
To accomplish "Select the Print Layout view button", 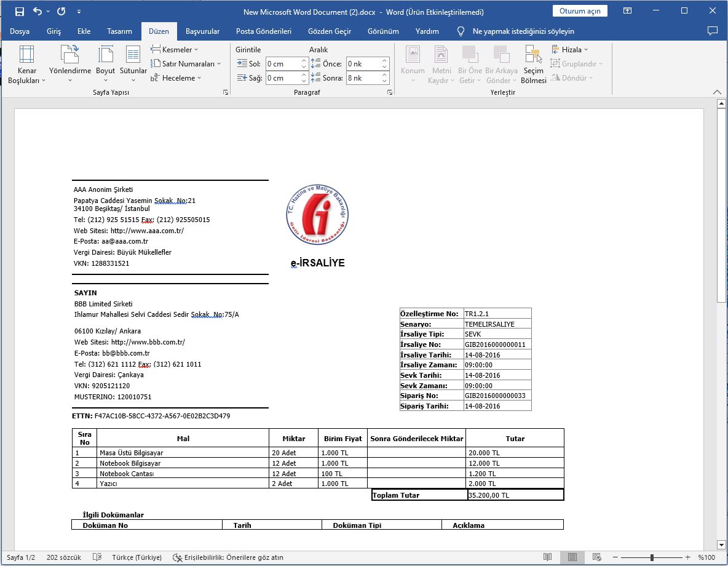I will pyautogui.click(x=572, y=557).
